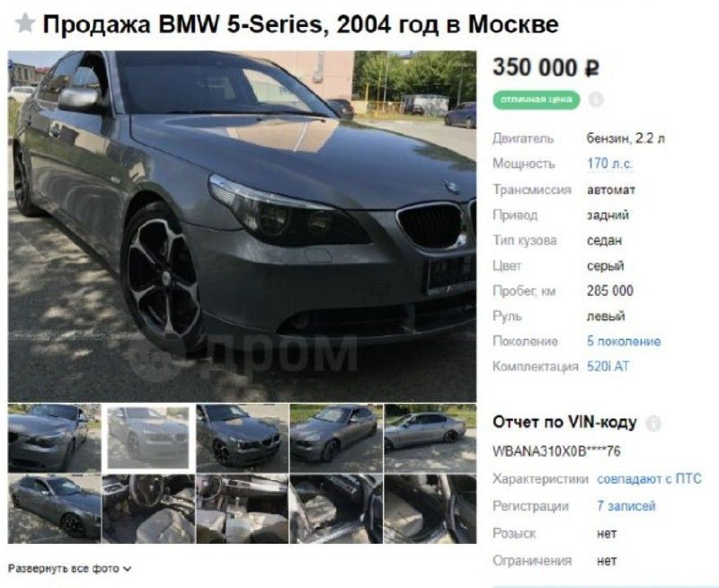Select the highlighted second thumbnail

(x=148, y=439)
